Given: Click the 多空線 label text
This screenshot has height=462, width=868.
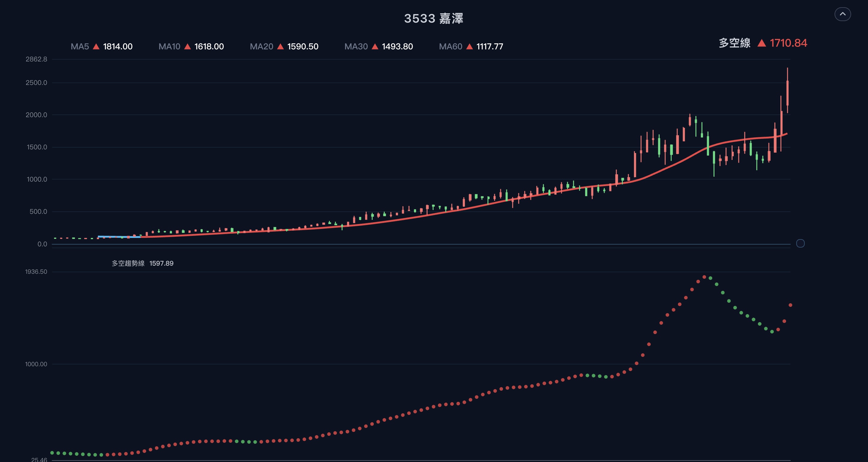Looking at the screenshot, I should coord(734,43).
